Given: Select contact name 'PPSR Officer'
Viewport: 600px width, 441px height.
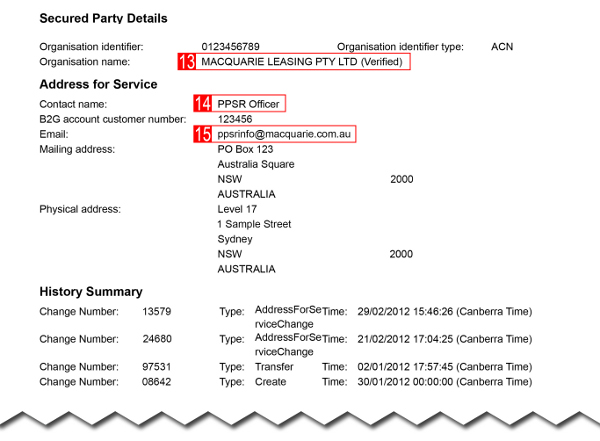Looking at the screenshot, I should [248, 104].
